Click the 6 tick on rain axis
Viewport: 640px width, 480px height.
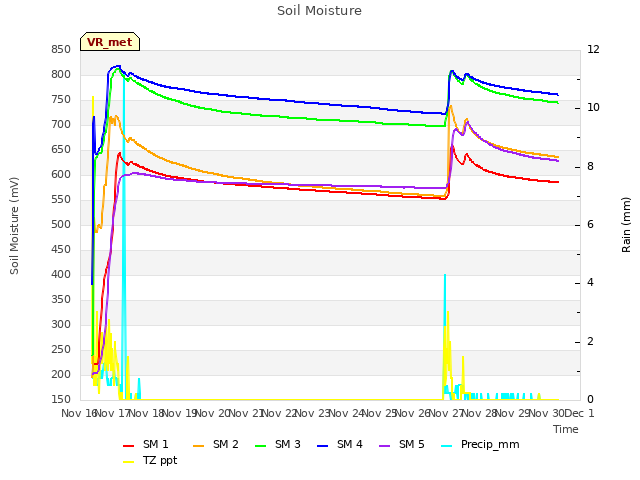(x=591, y=224)
